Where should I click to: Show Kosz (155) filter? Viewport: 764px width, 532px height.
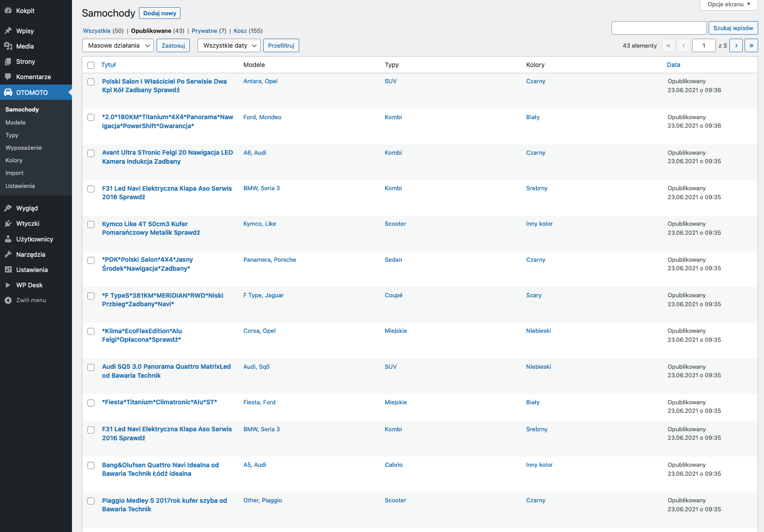coord(248,31)
